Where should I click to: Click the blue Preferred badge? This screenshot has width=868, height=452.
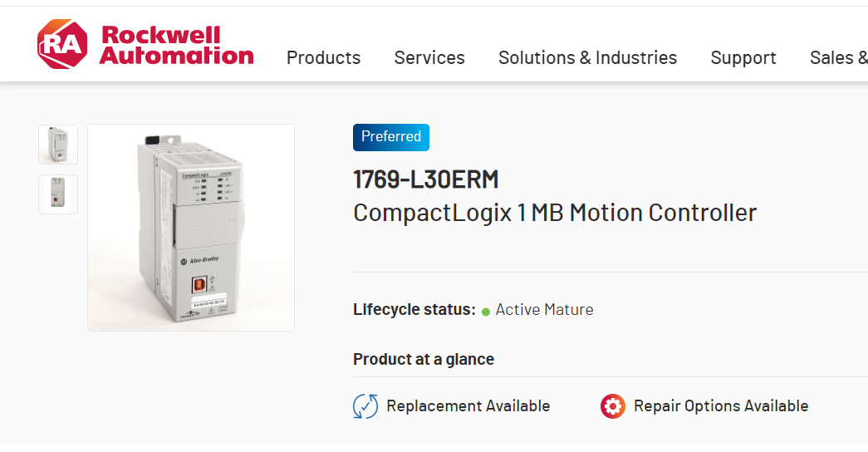point(391,137)
